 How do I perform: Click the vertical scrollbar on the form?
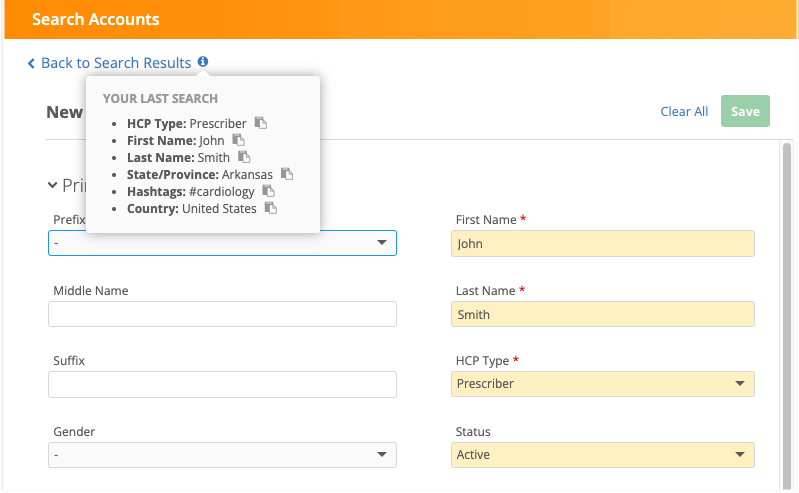coord(787,300)
